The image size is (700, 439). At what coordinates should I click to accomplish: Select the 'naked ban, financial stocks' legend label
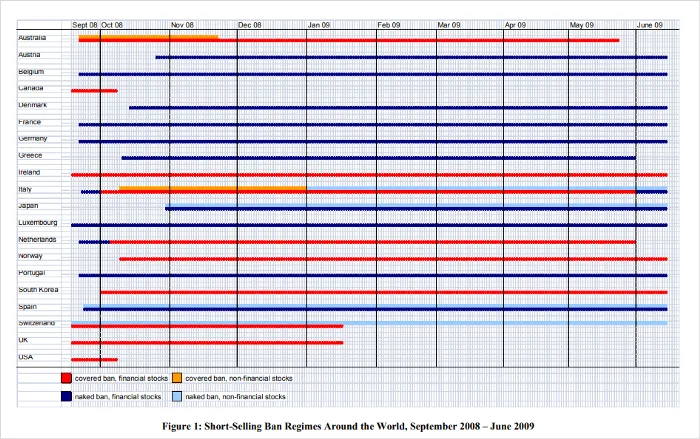point(118,397)
